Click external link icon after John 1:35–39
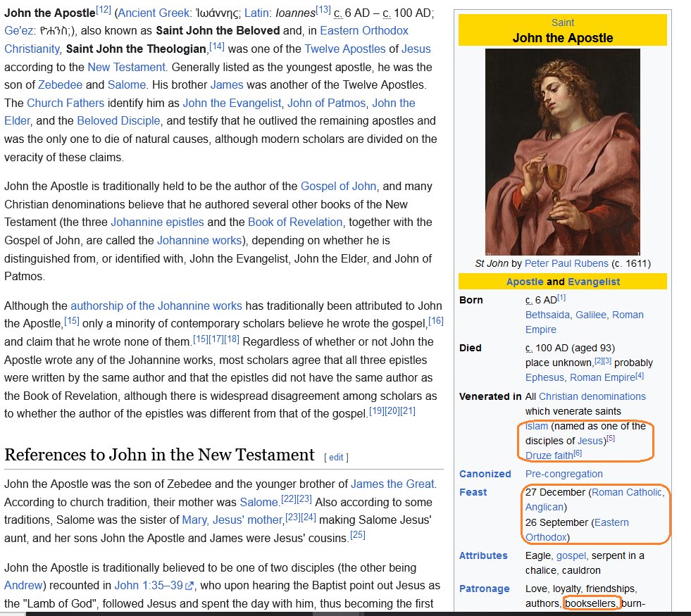The width and height of the screenshot is (691, 616). (189, 586)
